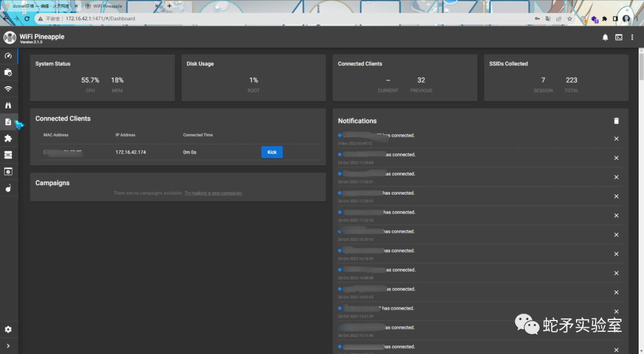Kick the client 172.16.42.174
644x354 pixels.
(272, 152)
